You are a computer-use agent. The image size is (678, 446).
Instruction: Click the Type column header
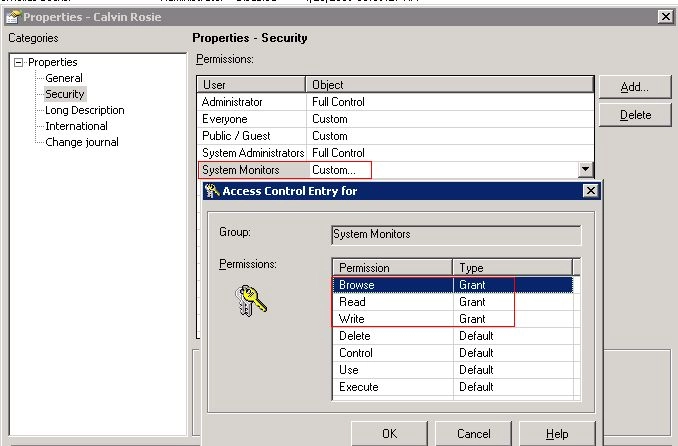(x=512, y=268)
